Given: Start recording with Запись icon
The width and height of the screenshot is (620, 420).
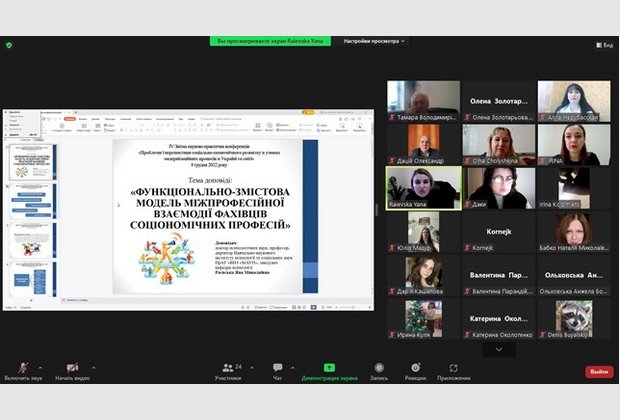Looking at the screenshot, I should [x=379, y=368].
